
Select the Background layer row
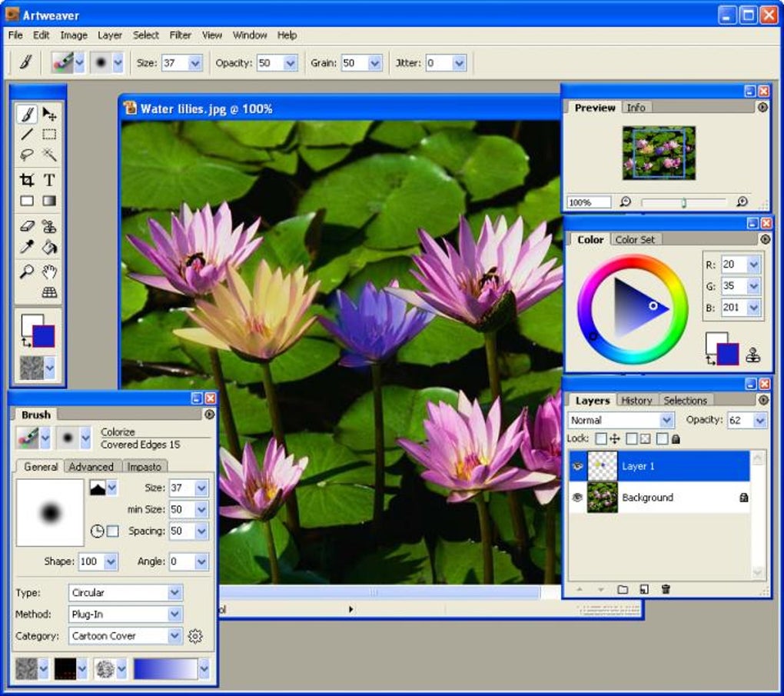659,498
